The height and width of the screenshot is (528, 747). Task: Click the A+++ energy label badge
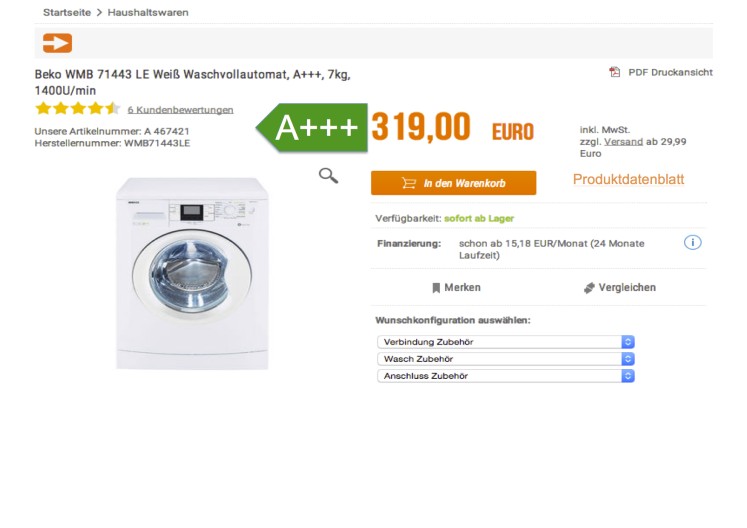coord(313,128)
